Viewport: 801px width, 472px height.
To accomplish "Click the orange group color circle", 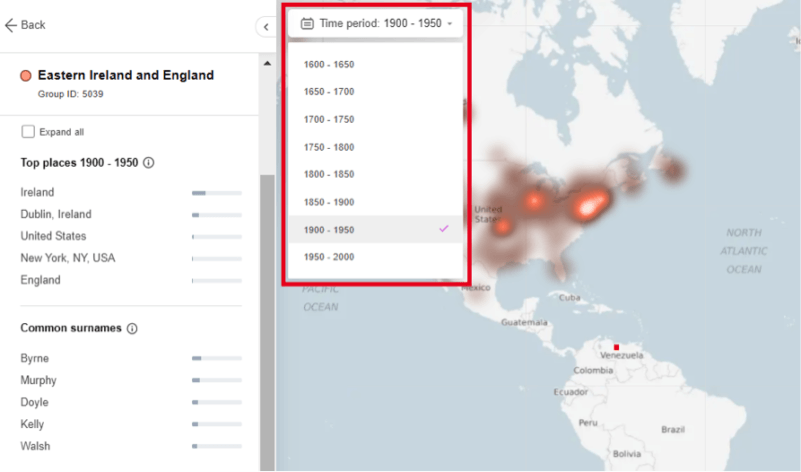I will [x=26, y=76].
